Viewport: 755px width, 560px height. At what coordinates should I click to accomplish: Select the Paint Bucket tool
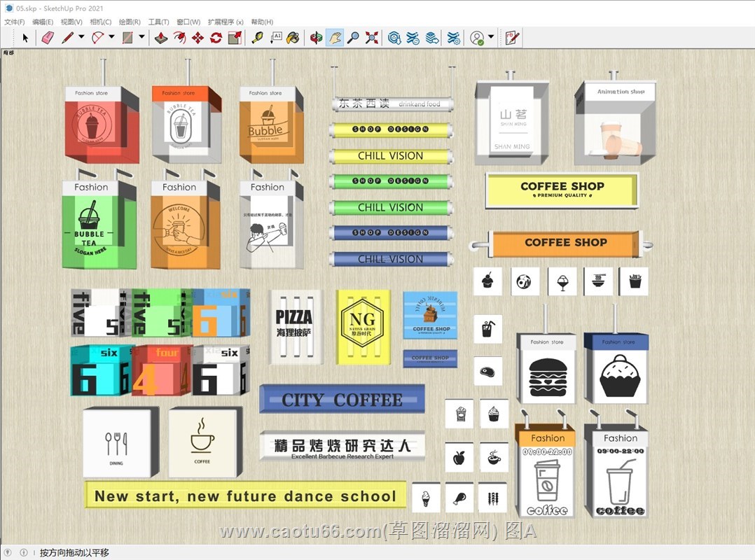coord(293,38)
